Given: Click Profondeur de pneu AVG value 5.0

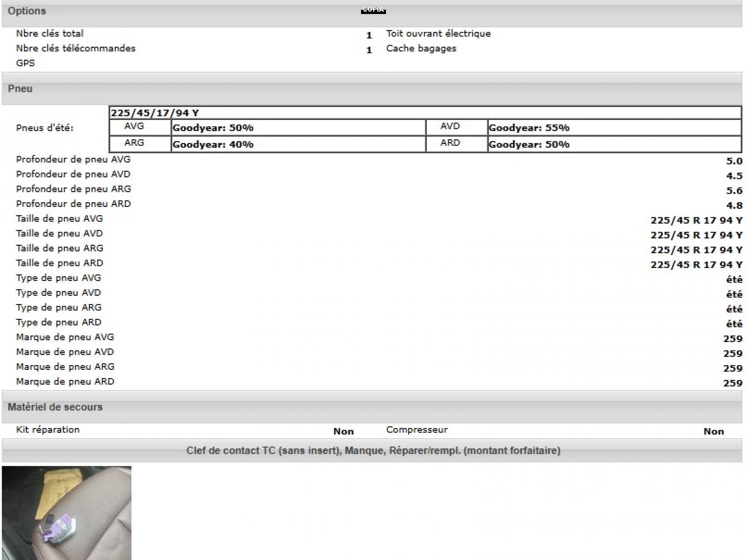Looking at the screenshot, I should [734, 161].
